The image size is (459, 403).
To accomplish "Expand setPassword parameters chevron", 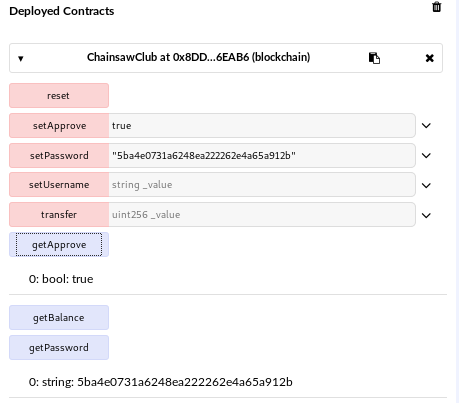I will coord(426,156).
